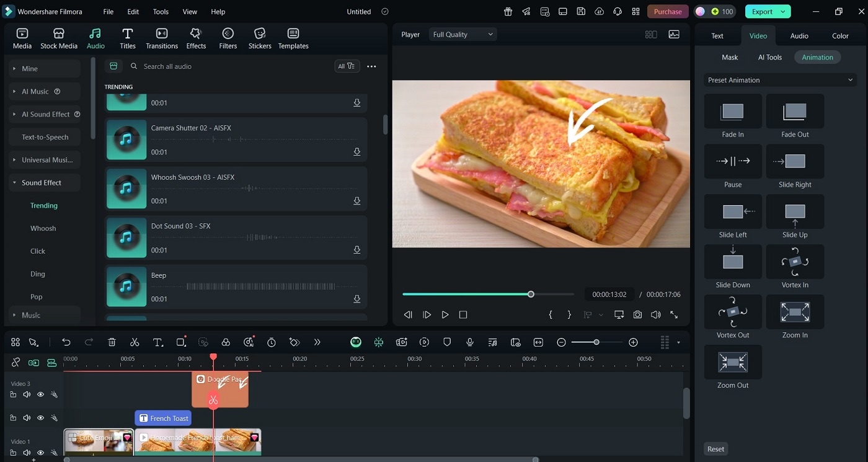Mute the Video 3 track
868x462 pixels.
coord(27,394)
